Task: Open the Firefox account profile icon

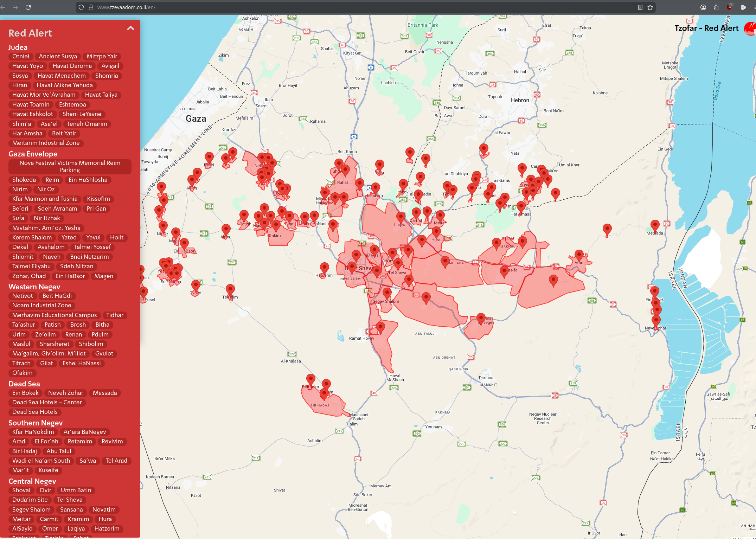Action: (x=703, y=7)
